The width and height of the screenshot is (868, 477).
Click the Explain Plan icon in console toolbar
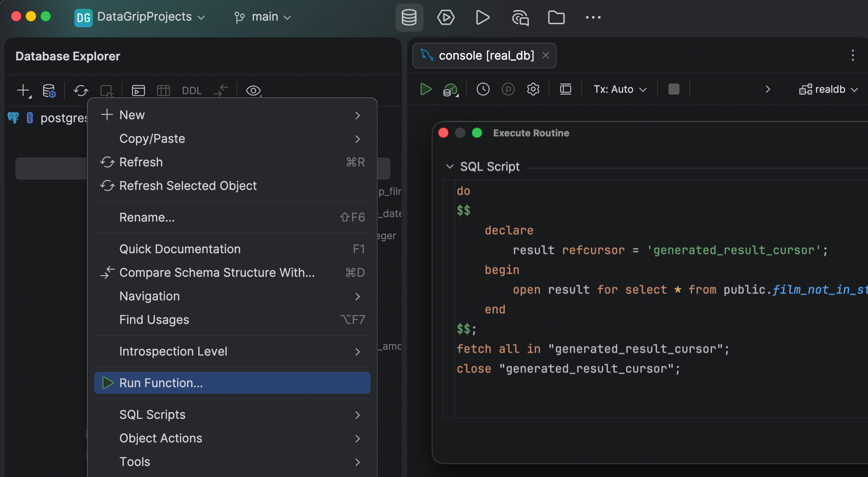pos(450,89)
